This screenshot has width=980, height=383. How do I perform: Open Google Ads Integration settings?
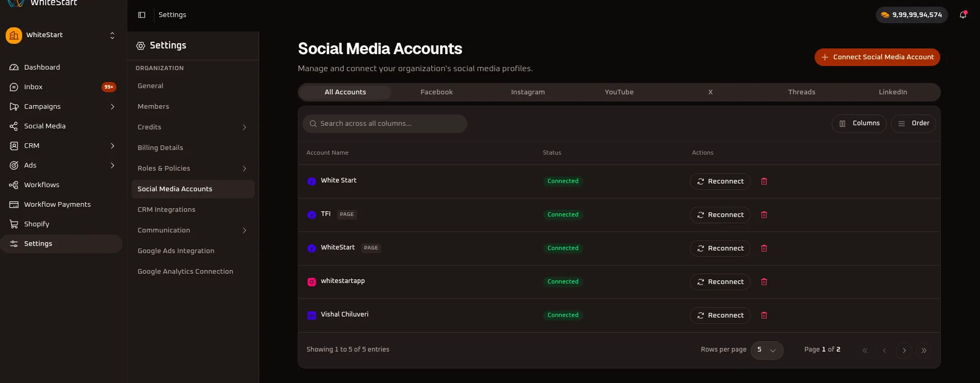point(193,251)
